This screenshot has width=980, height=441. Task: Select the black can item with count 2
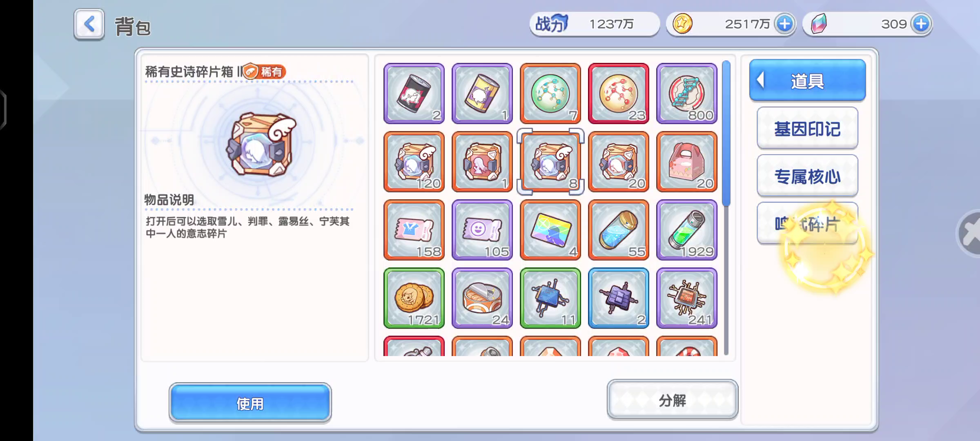(414, 94)
